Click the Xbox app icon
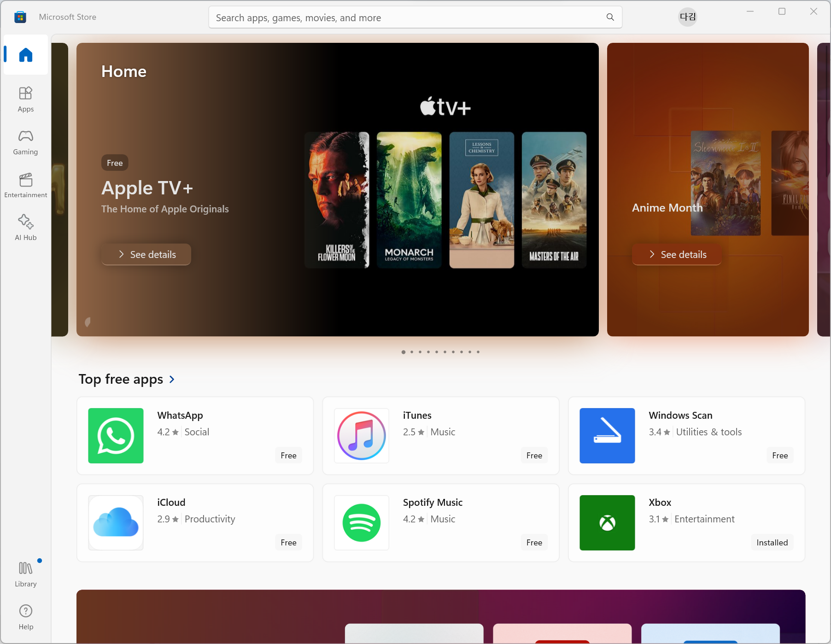 click(x=607, y=523)
